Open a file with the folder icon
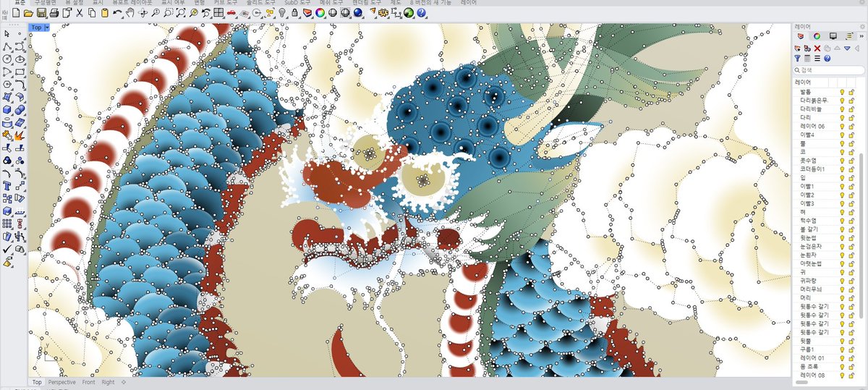The width and height of the screenshot is (868, 390). point(27,13)
